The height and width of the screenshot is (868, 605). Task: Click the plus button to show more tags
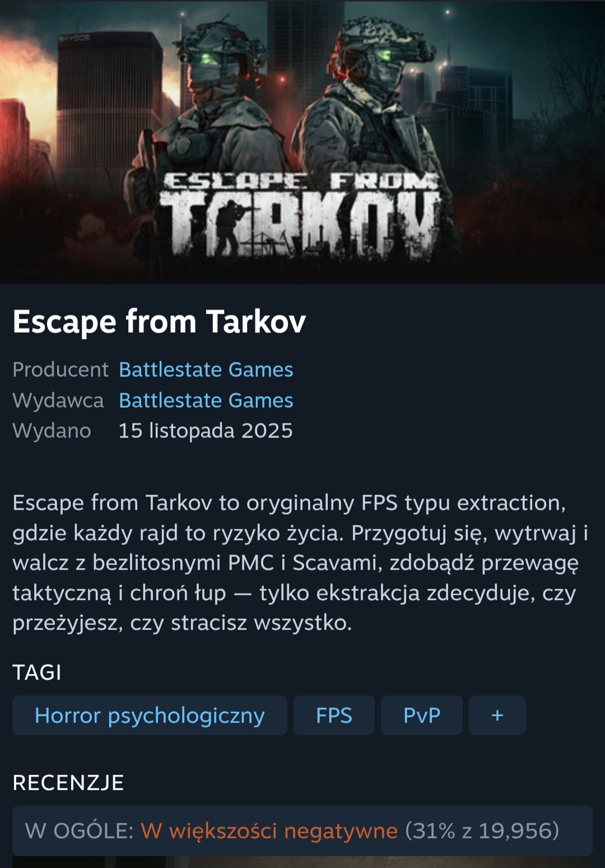497,715
